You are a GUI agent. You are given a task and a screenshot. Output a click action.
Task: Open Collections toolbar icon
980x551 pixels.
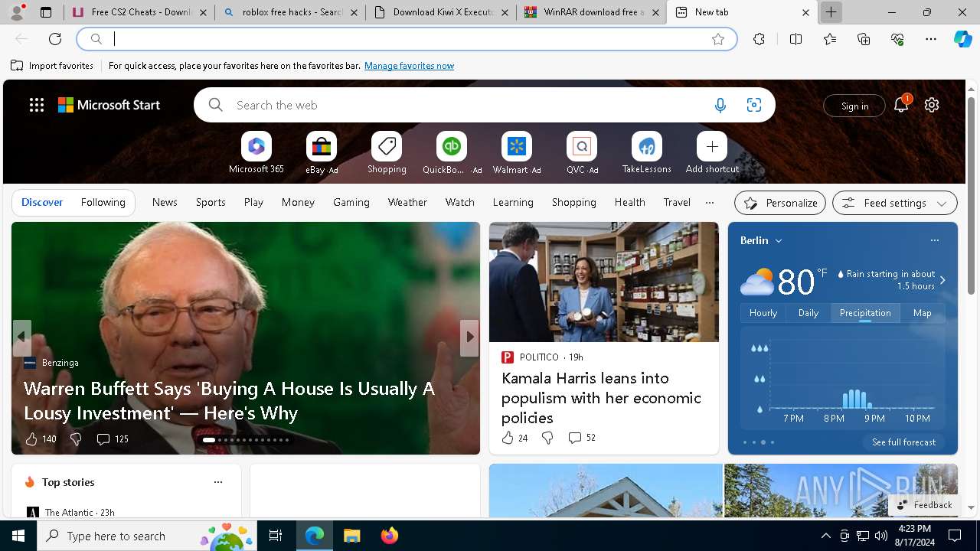point(864,39)
